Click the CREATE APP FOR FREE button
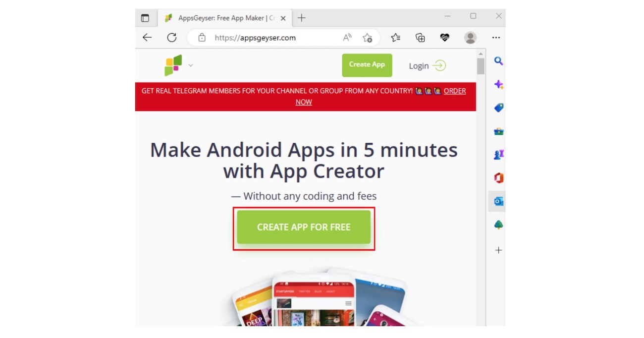 coord(304,227)
